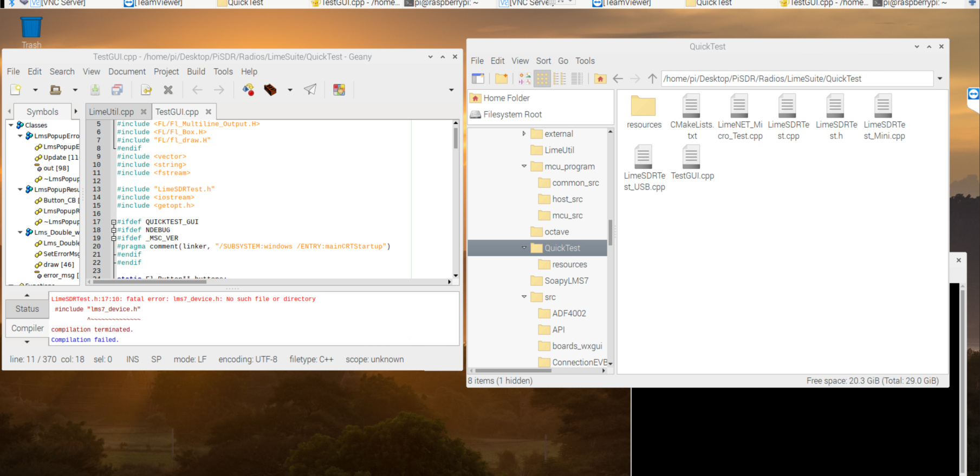Collapse the src folder in directory tree
Viewport: 980px width, 476px height.
pyautogui.click(x=524, y=297)
